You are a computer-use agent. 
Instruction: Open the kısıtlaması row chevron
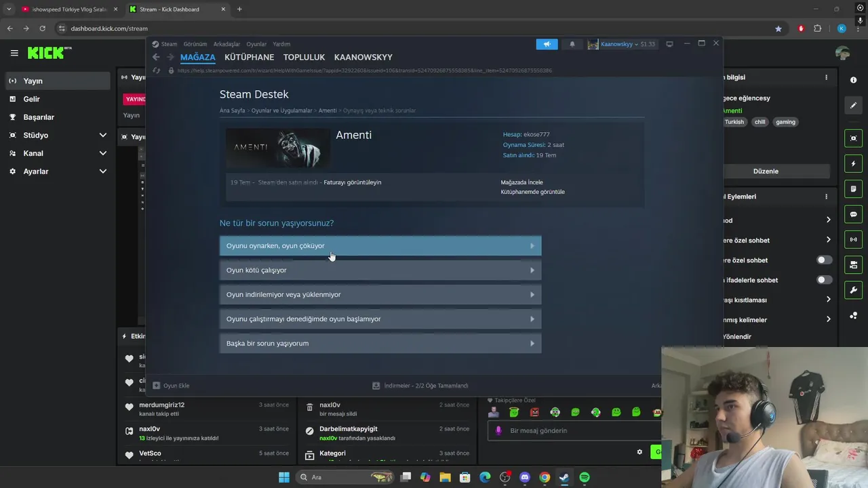(x=828, y=300)
